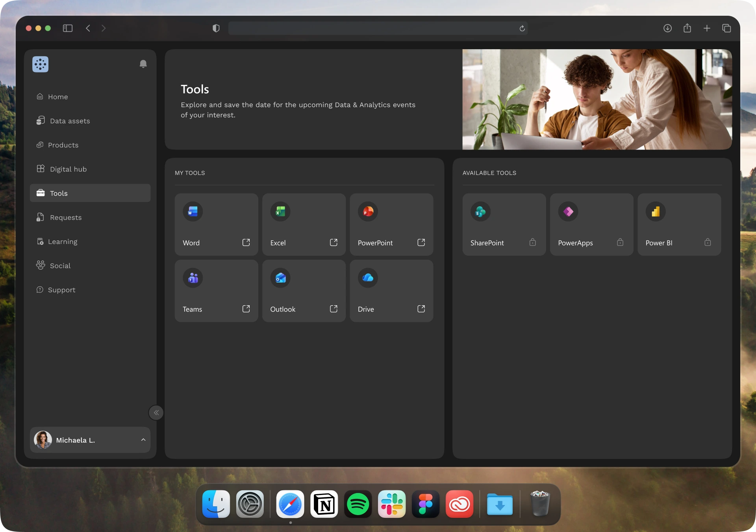
Task: Click the Support link in sidebar
Action: 61,290
